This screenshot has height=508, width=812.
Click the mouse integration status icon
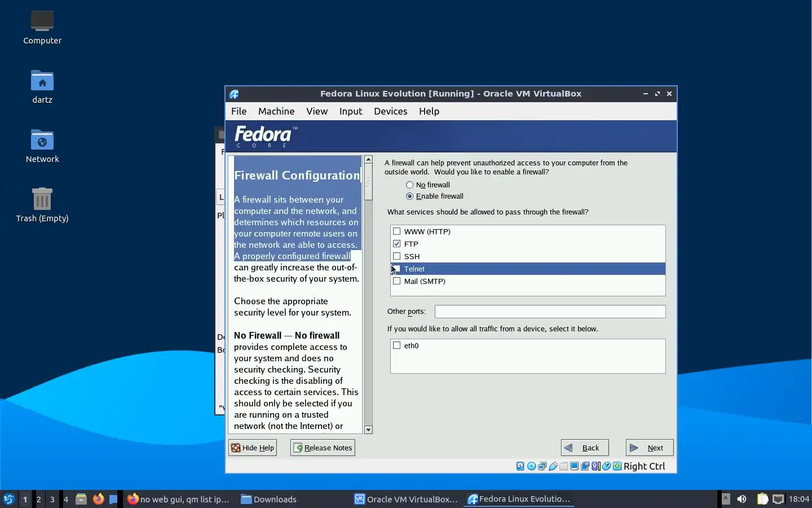coord(606,466)
